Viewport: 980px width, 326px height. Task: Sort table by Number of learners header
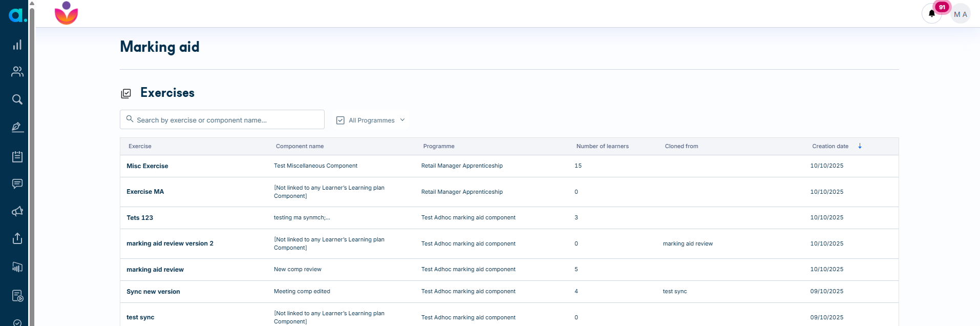coord(602,146)
